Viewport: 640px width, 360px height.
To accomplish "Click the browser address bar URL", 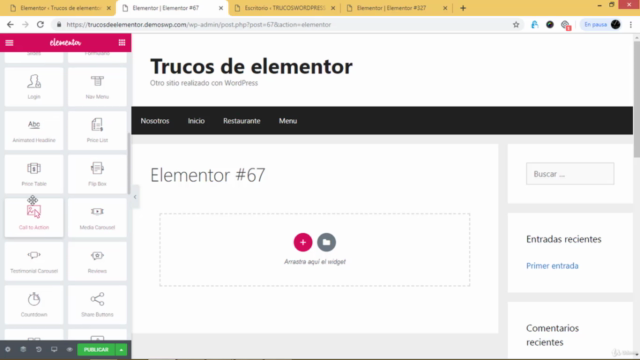I will (x=199, y=24).
